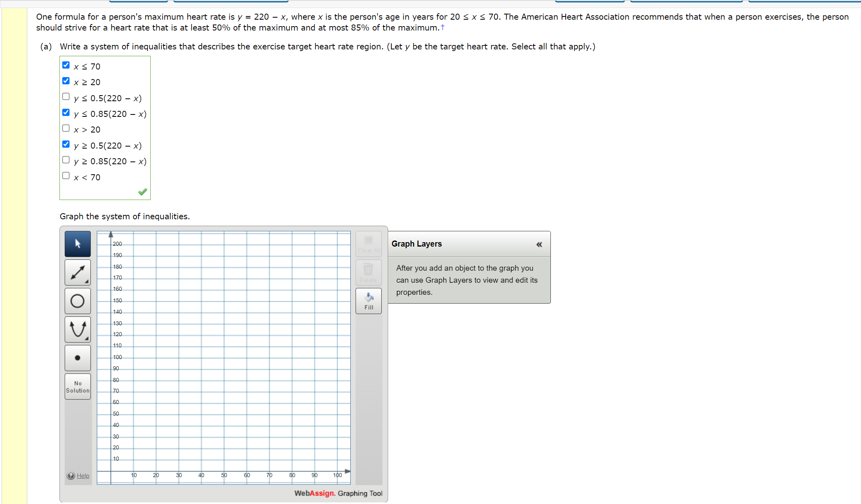The width and height of the screenshot is (861, 504).
Task: Select the line drawing tool
Action: 78,272
